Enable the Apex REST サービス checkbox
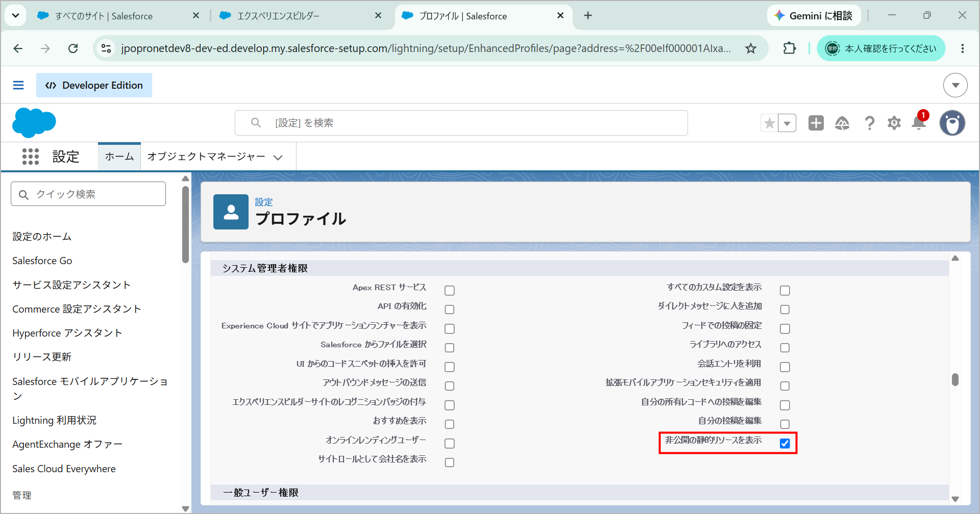This screenshot has width=980, height=514. pos(450,291)
